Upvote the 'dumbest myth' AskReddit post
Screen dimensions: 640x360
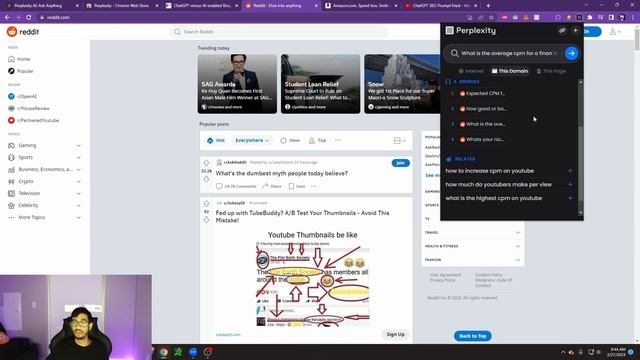coord(207,163)
